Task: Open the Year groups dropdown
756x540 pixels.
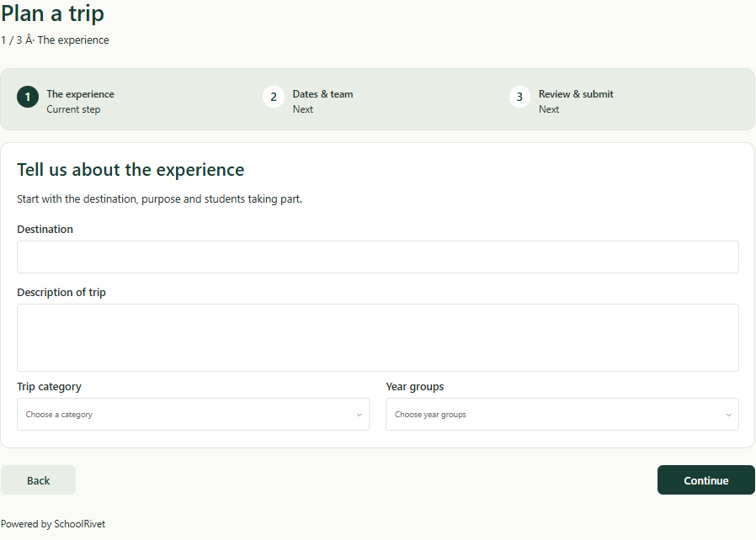Action: [562, 415]
